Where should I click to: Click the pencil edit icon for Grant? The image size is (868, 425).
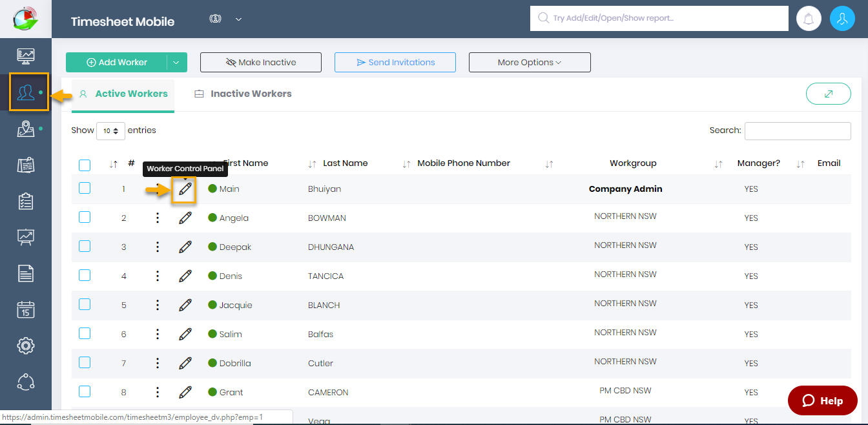pos(185,392)
